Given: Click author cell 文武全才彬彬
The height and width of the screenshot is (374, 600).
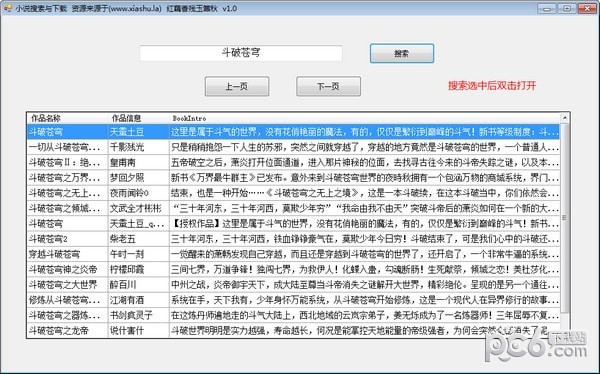Looking at the screenshot, I should (139, 208).
